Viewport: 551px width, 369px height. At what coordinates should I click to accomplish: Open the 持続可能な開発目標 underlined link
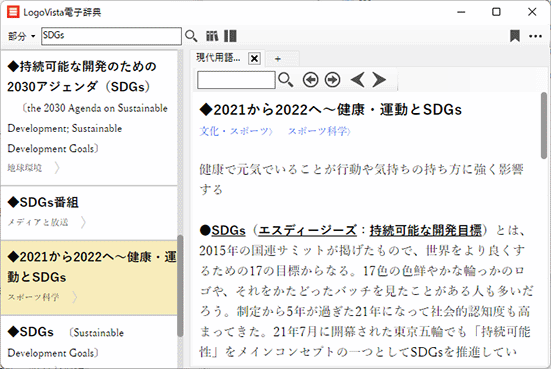coord(426,231)
